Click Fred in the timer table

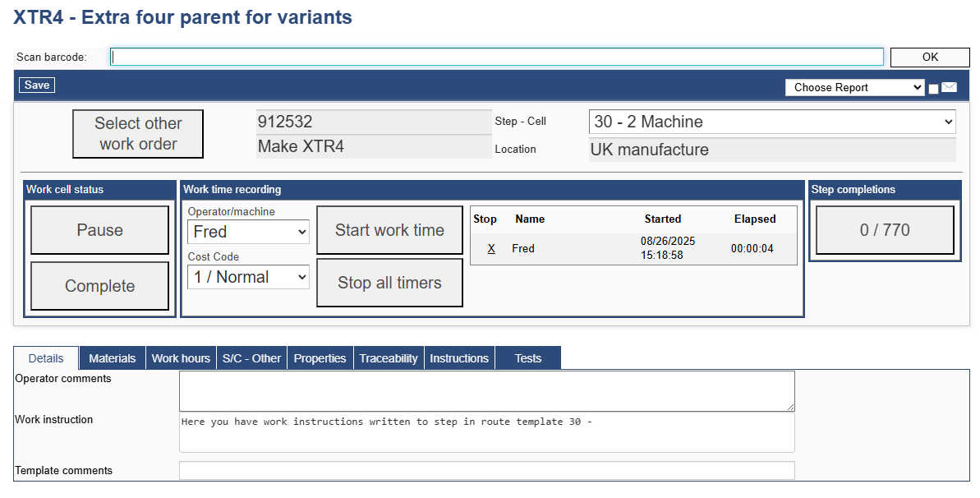[523, 248]
